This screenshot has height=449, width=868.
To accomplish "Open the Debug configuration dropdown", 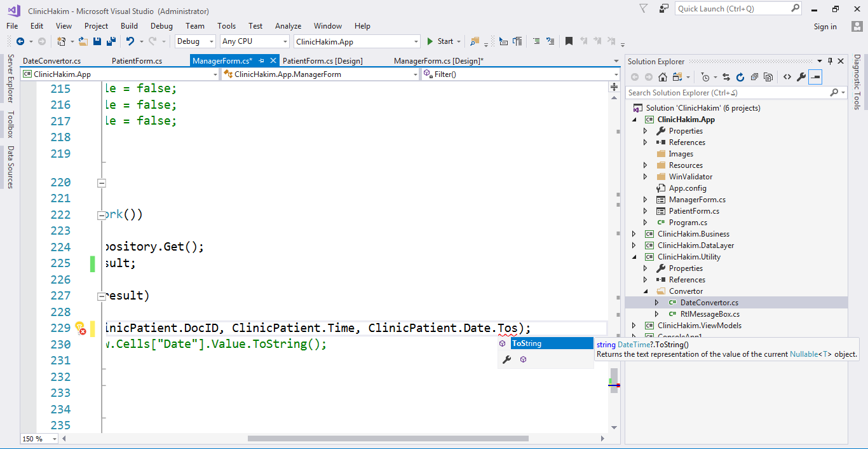I will click(x=196, y=41).
